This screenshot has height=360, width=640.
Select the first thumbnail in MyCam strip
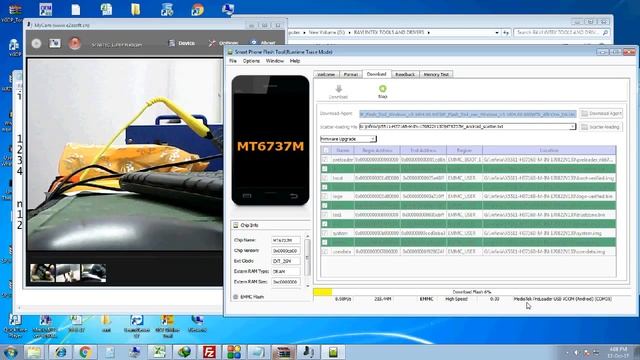(x=42, y=273)
